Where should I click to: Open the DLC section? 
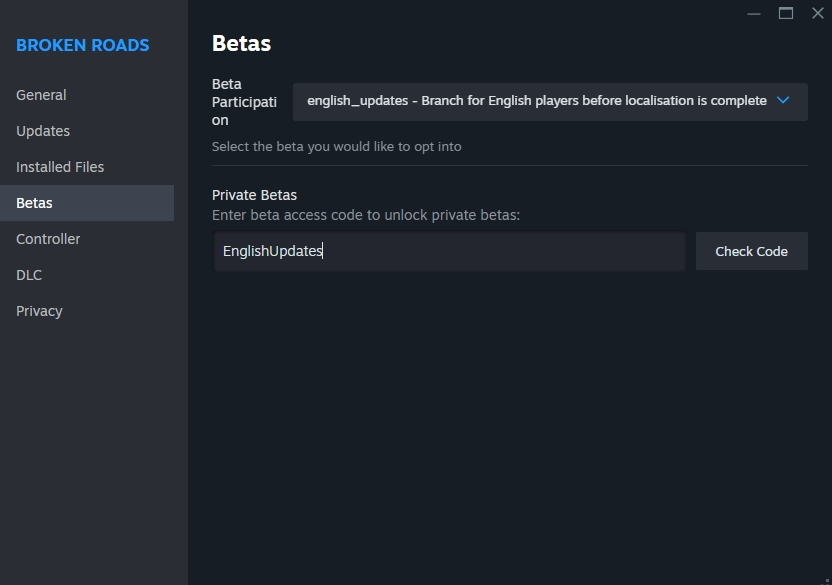pyautogui.click(x=87, y=276)
